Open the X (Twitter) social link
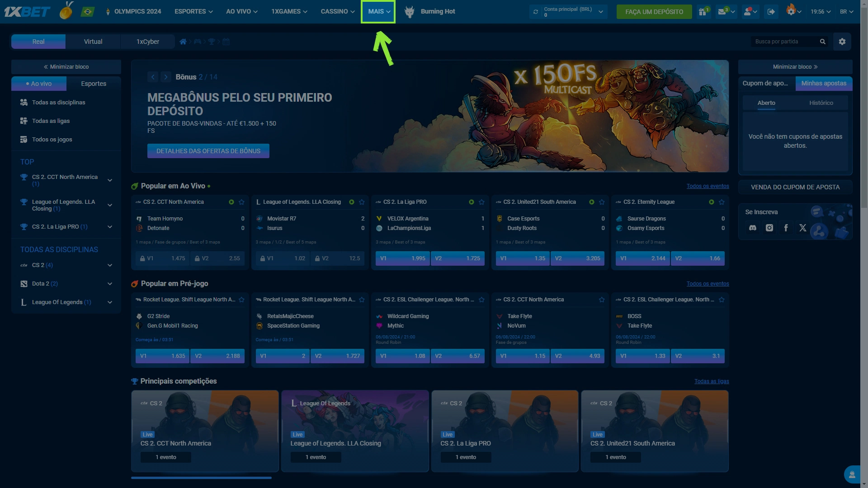 pyautogui.click(x=803, y=228)
